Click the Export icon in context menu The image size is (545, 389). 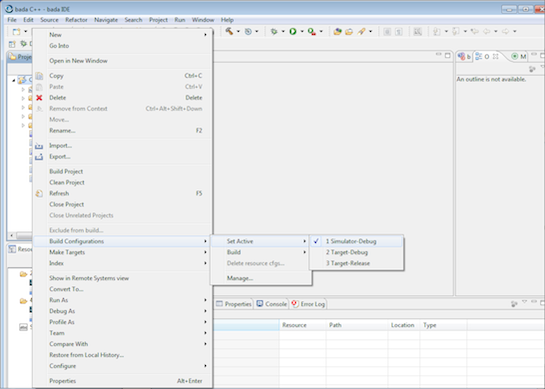[39, 157]
